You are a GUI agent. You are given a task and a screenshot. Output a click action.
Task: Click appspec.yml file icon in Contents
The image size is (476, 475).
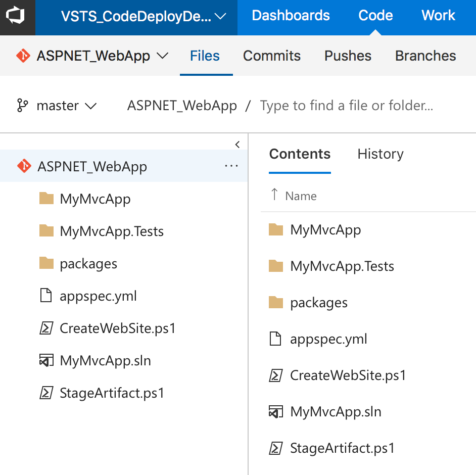[x=275, y=339]
